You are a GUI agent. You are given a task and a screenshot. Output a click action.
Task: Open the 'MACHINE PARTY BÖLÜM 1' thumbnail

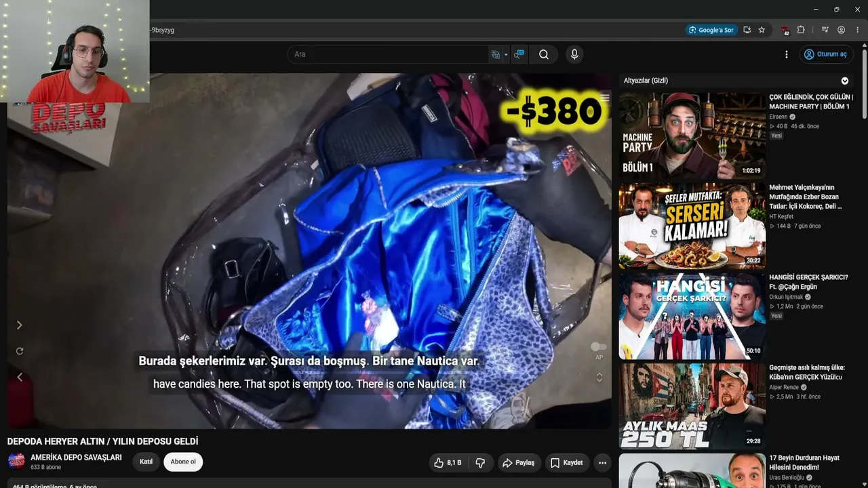[692, 135]
